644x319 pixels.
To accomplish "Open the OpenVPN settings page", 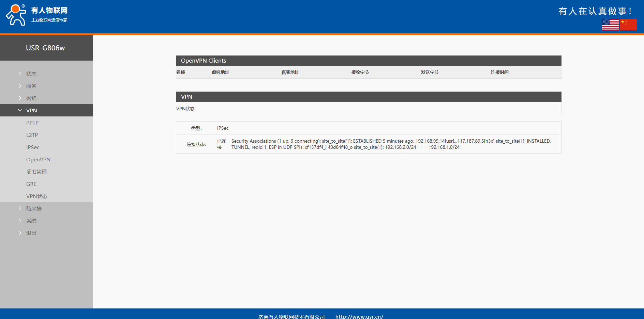I will pyautogui.click(x=38, y=159).
